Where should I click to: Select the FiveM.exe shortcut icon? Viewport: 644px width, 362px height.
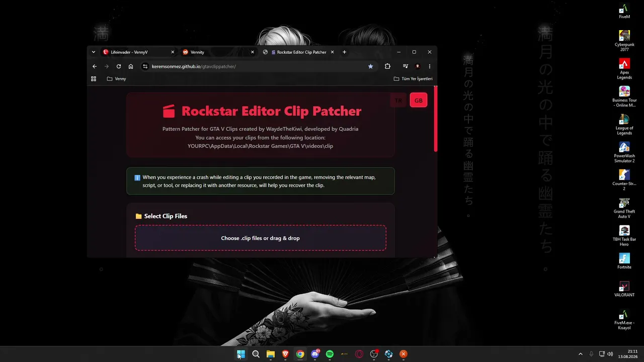pyautogui.click(x=624, y=319)
